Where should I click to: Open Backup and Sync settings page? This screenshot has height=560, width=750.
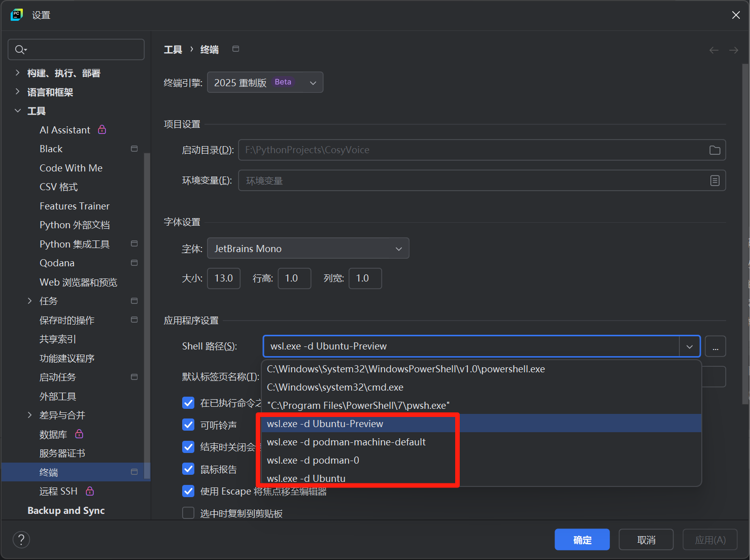tap(66, 510)
